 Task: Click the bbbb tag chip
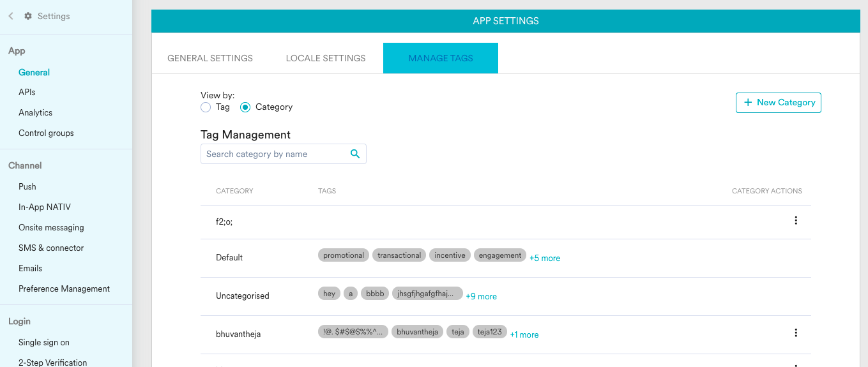coord(375,294)
